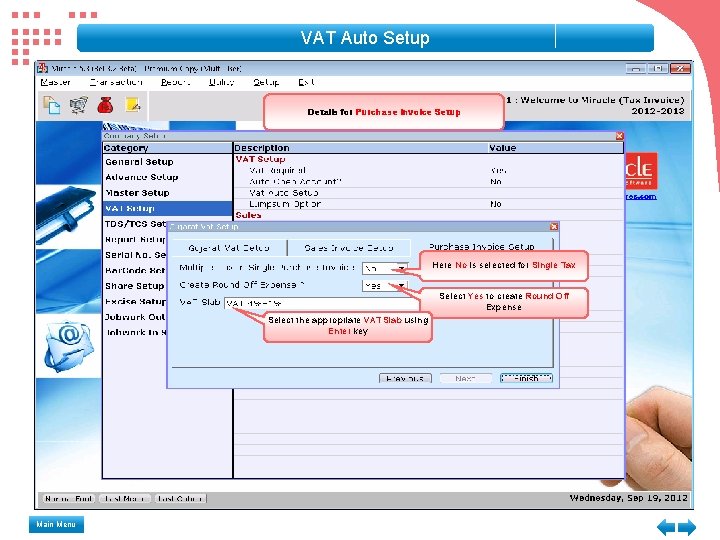Go to previous slide with left arrow

666,527
